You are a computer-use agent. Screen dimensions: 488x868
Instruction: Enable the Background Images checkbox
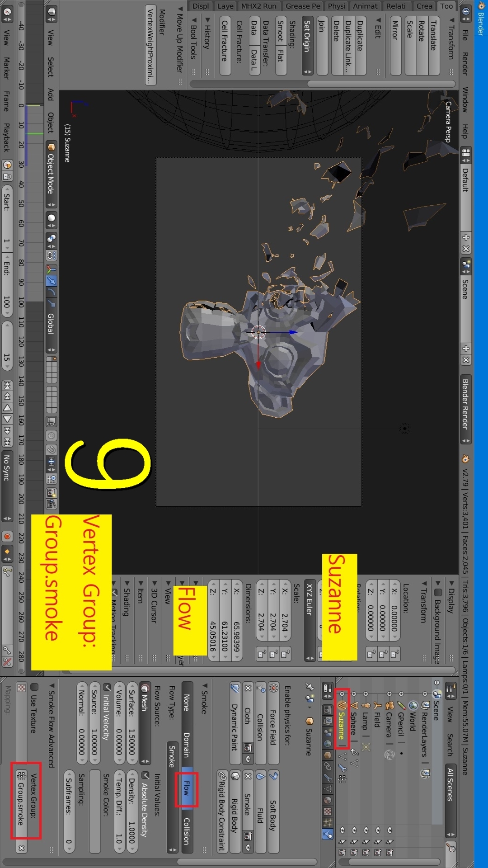[437, 592]
